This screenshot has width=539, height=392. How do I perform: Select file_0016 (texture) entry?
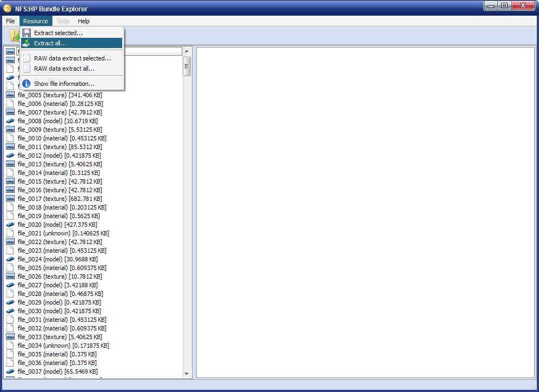(x=59, y=190)
